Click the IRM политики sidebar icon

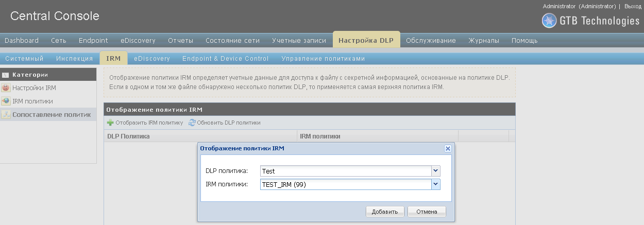6,101
